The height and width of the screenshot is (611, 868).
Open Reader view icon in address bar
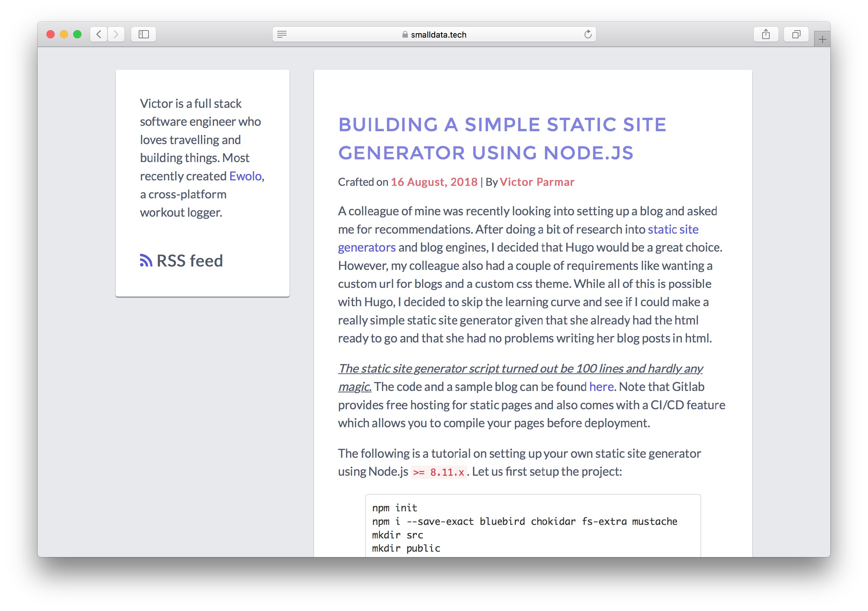[282, 34]
